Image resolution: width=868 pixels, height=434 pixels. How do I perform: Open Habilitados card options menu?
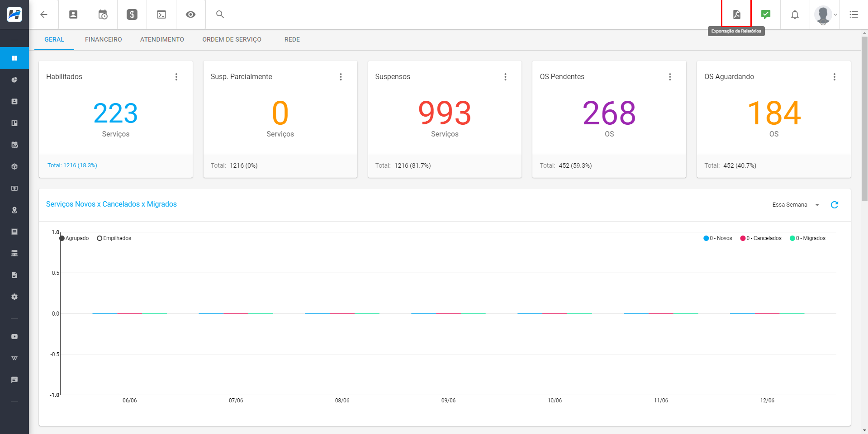[176, 77]
